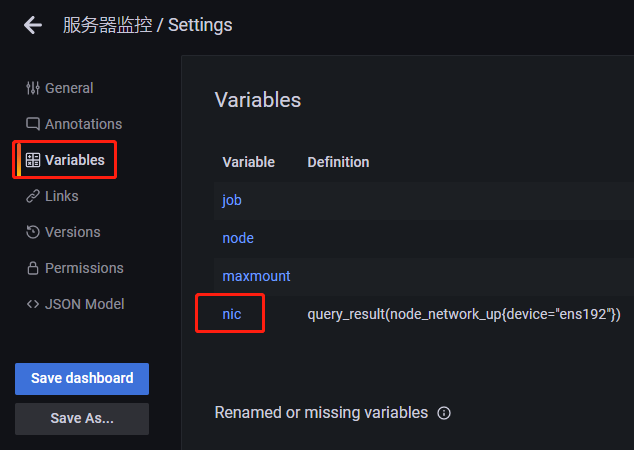
Task: Click the JSON Model code icon
Action: coord(33,304)
